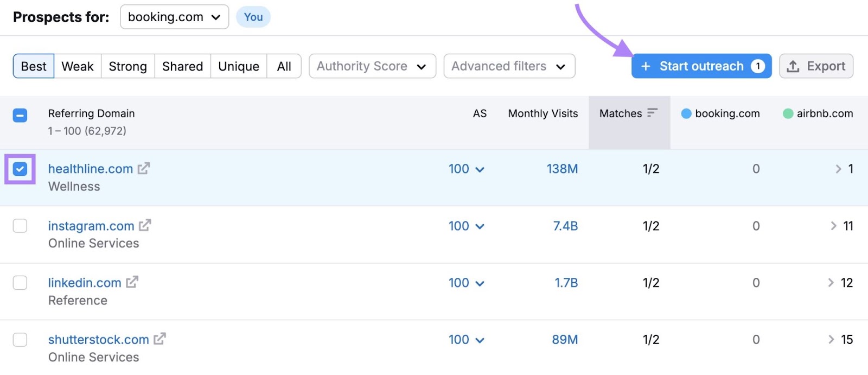Expand the Advanced filters dropdown
Screen dimensions: 868x375
click(x=509, y=66)
